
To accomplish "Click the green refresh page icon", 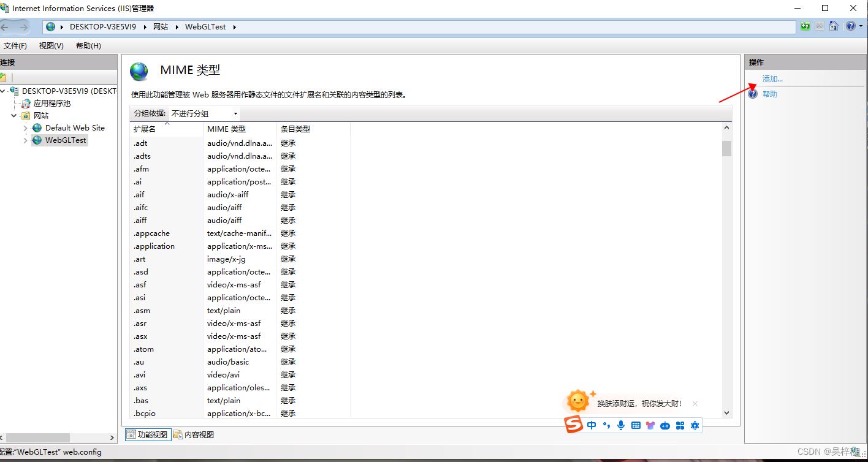I will click(x=805, y=26).
